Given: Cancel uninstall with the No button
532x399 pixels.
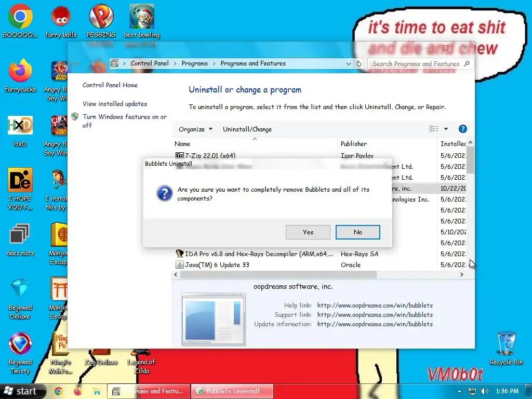Looking at the screenshot, I should (x=357, y=232).
